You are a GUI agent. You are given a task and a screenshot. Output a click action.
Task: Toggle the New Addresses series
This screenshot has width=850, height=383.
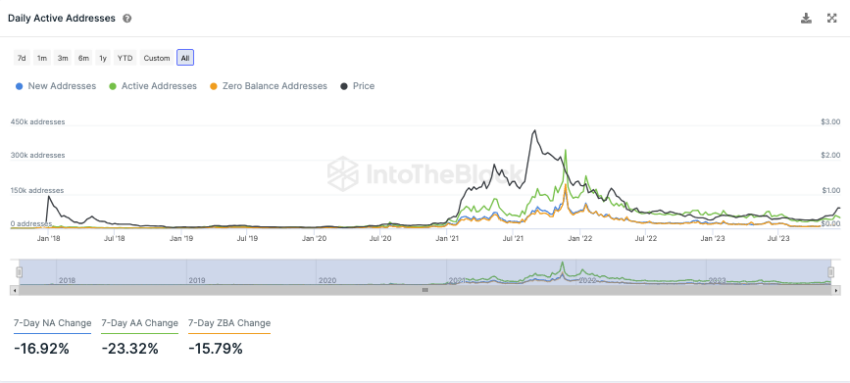click(x=56, y=86)
